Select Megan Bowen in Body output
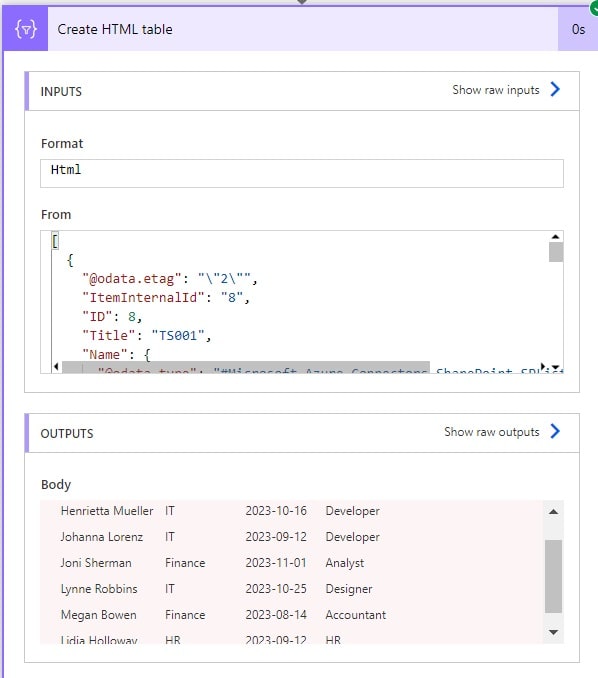This screenshot has height=678, width=598. pos(99,614)
